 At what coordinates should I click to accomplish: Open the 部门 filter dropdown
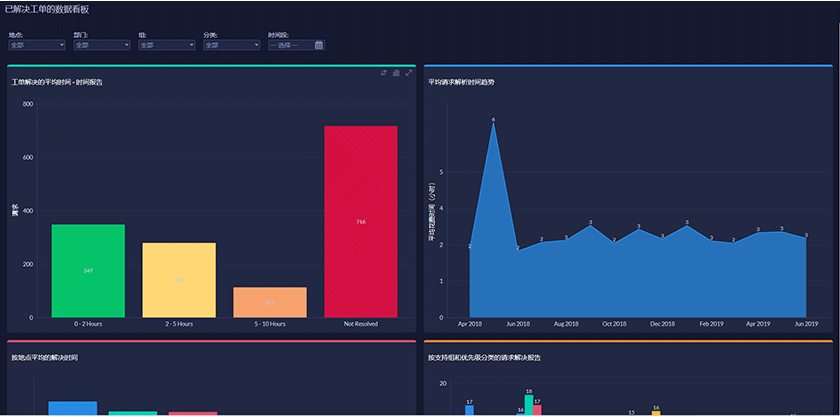[x=102, y=46]
